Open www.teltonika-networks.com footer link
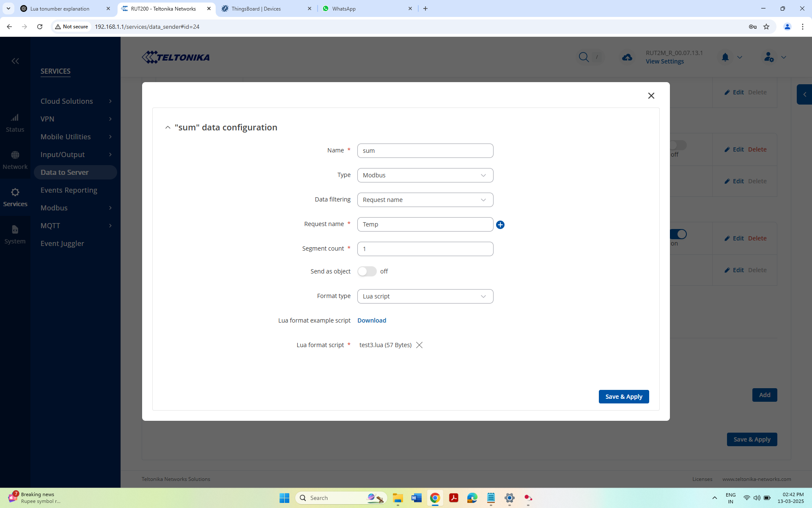Image resolution: width=812 pixels, height=508 pixels. pos(757,479)
